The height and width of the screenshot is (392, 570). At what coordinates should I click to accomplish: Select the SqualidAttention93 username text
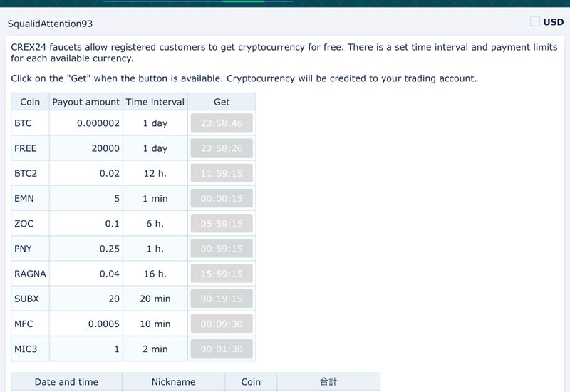[50, 24]
